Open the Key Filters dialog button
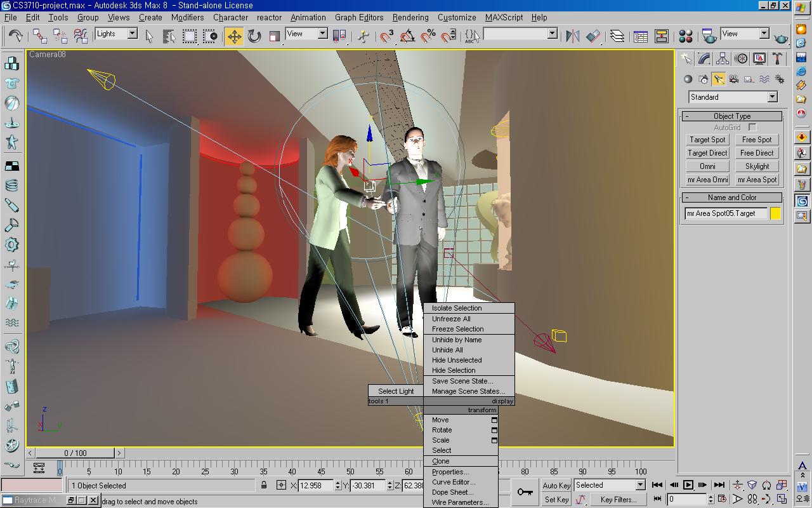This screenshot has height=508, width=812. coord(619,500)
